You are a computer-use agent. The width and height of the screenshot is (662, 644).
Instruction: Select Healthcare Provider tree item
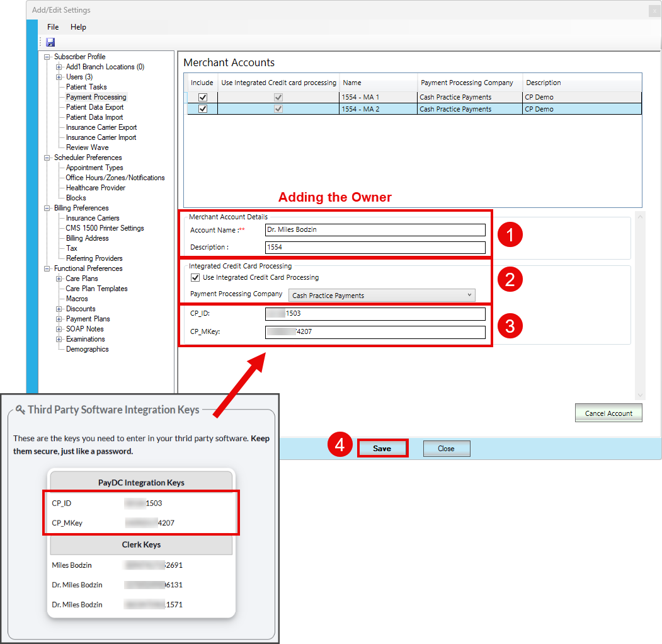[x=96, y=188]
